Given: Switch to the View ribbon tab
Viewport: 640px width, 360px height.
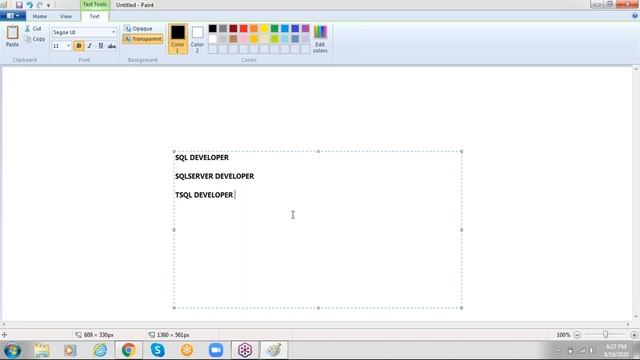Looking at the screenshot, I should 66,16.
